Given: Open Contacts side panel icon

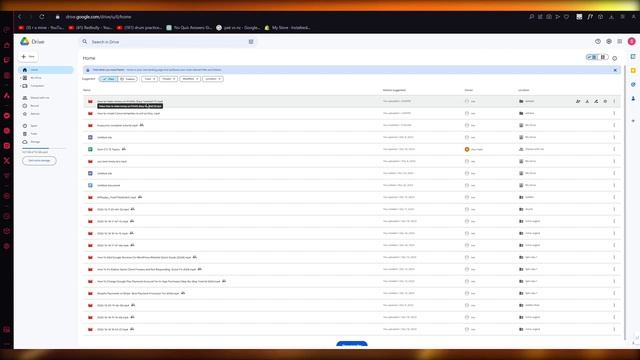Looking at the screenshot, I should tap(633, 98).
